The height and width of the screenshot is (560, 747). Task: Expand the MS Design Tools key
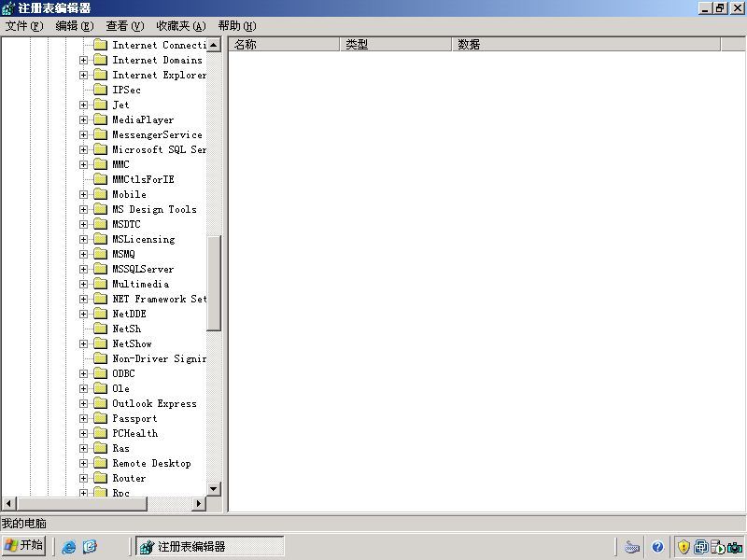pyautogui.click(x=83, y=209)
